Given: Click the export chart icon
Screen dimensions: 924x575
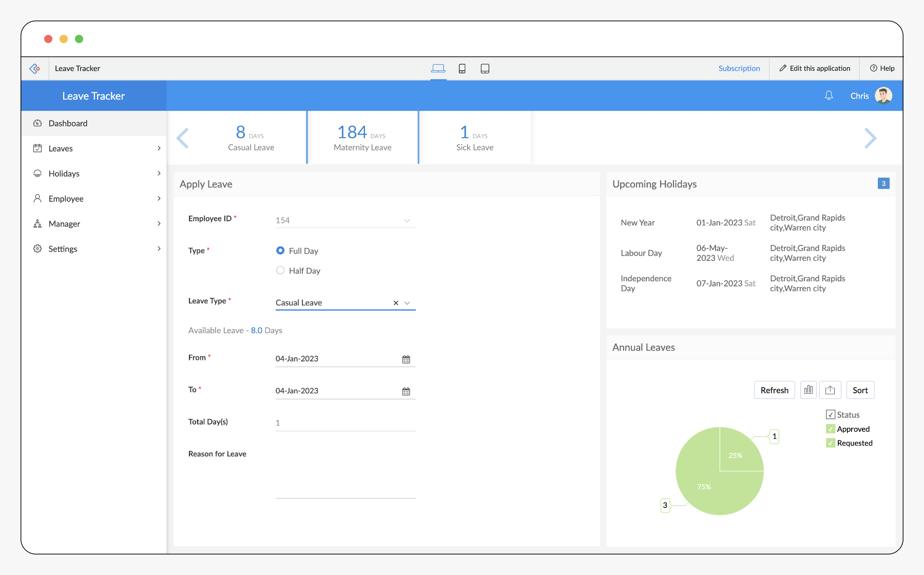Looking at the screenshot, I should click(830, 390).
